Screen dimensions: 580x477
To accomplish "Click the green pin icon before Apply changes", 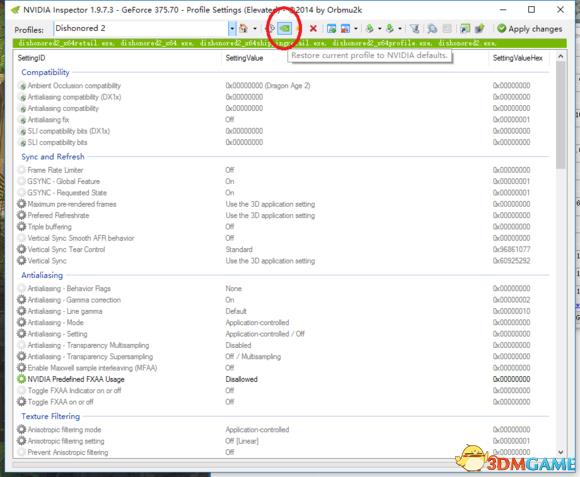I will 480,28.
